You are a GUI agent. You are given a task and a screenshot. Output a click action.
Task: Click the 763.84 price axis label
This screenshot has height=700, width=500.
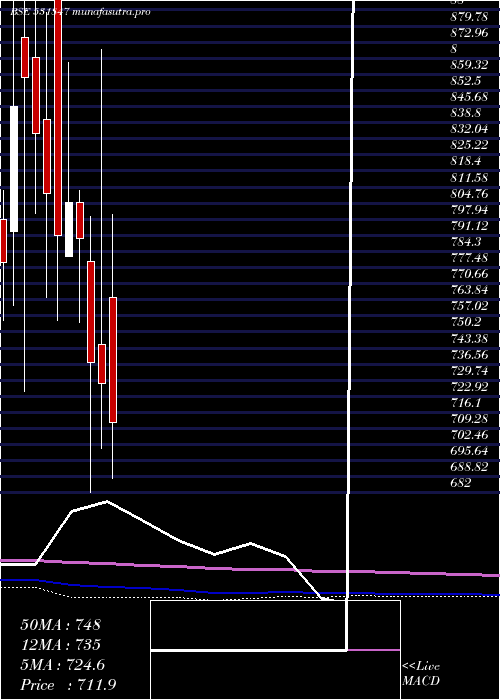click(x=469, y=290)
